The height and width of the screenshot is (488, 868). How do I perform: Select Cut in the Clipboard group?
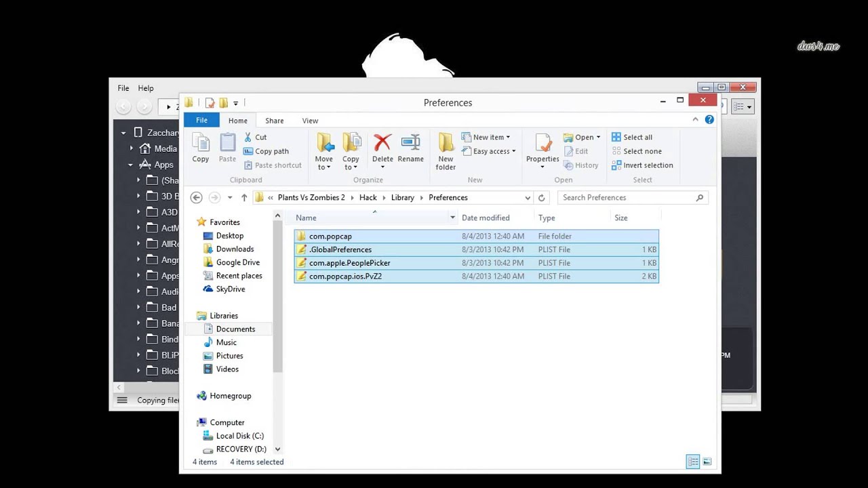tap(255, 137)
